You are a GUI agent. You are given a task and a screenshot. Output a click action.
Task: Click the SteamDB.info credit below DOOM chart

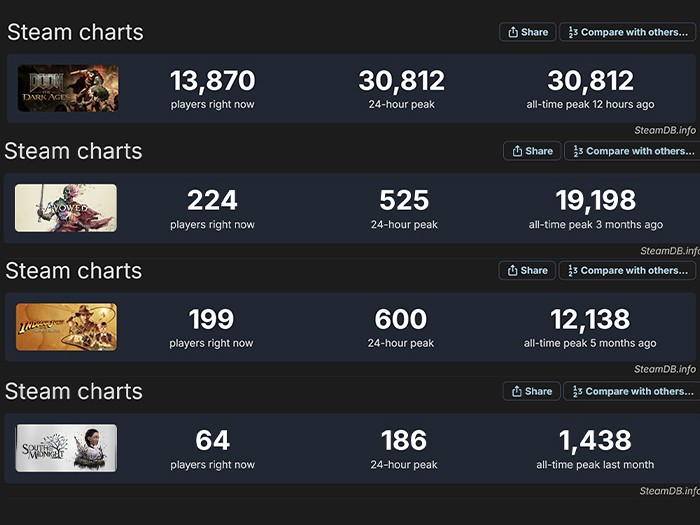[x=665, y=130]
